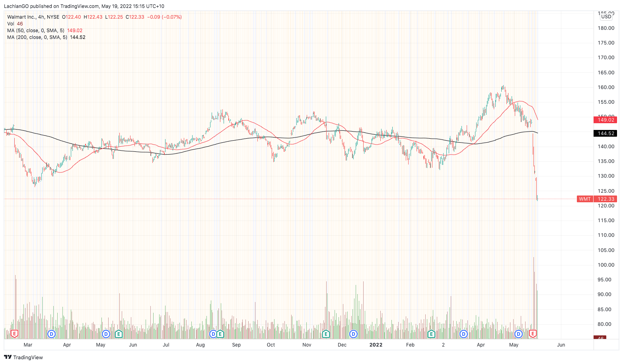
Task: Select the dividend marker right of May 2022
Action: (518, 334)
